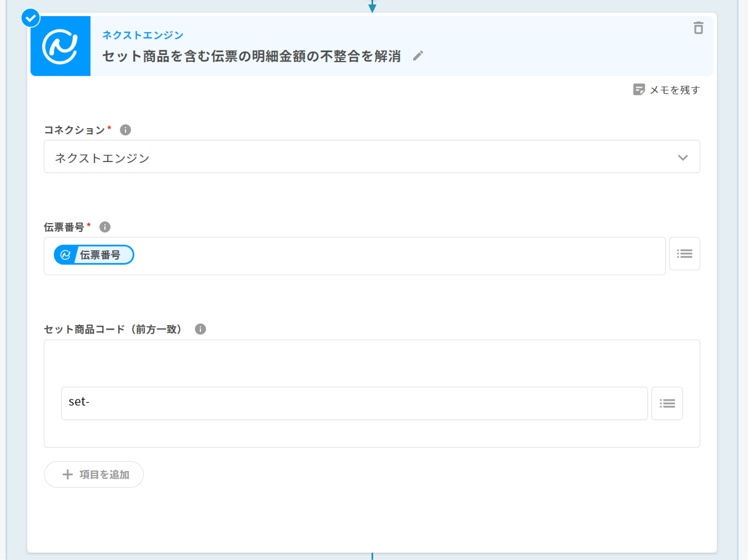748x560 pixels.
Task: Click the dropdown chevron arrow
Action: click(x=682, y=157)
